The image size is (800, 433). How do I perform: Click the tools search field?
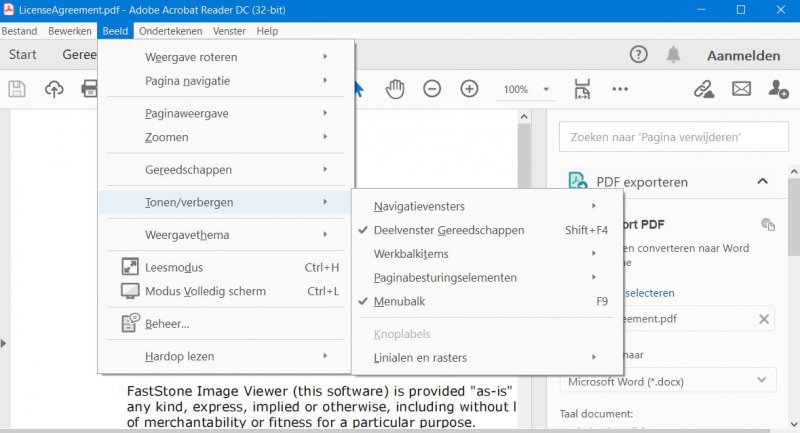coord(668,136)
